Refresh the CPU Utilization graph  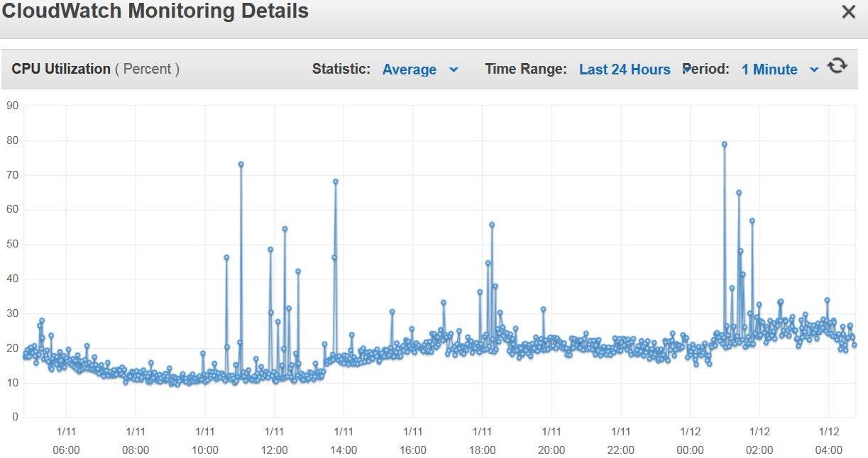(837, 66)
